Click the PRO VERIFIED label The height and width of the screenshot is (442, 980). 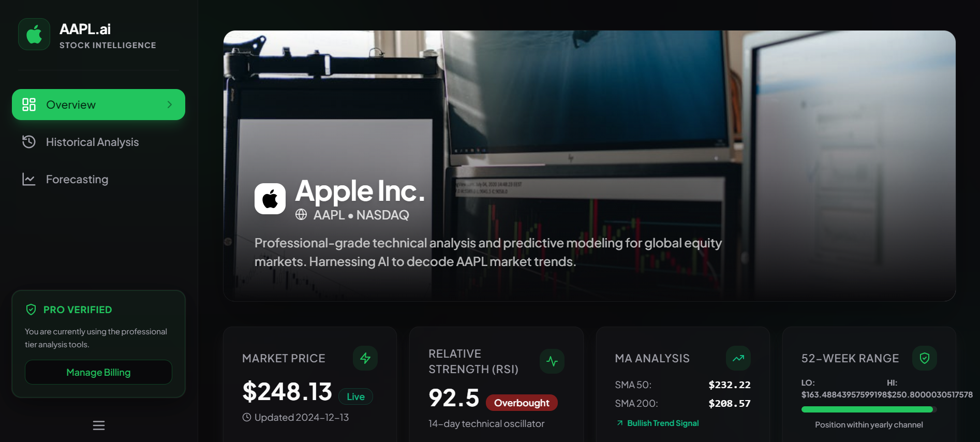coord(78,310)
